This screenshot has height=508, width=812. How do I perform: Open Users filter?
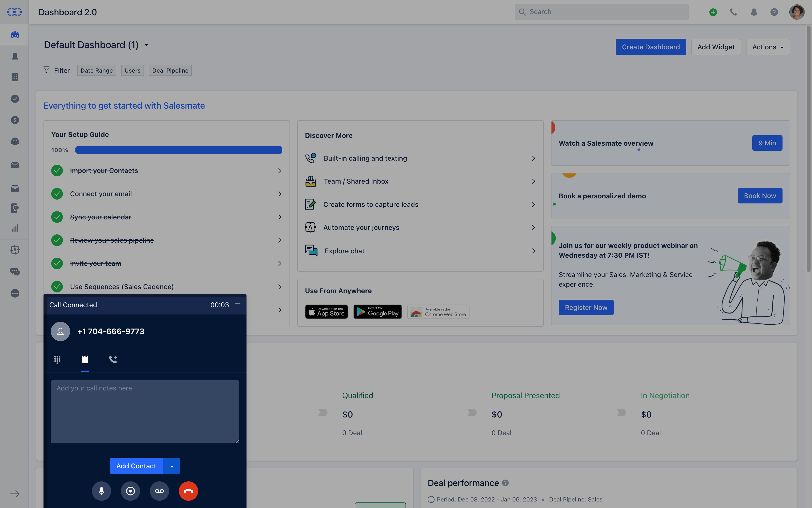pyautogui.click(x=132, y=71)
